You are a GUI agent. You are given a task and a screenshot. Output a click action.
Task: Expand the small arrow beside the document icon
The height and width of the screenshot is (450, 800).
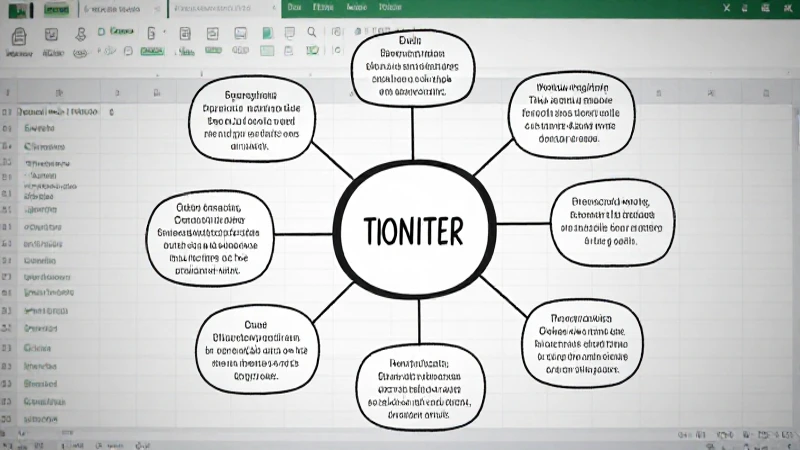pos(164,32)
